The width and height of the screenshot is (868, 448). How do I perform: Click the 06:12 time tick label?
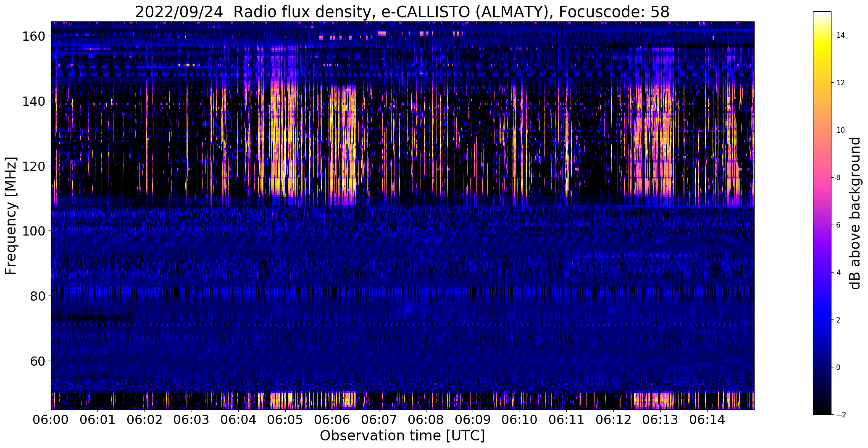coord(613,419)
